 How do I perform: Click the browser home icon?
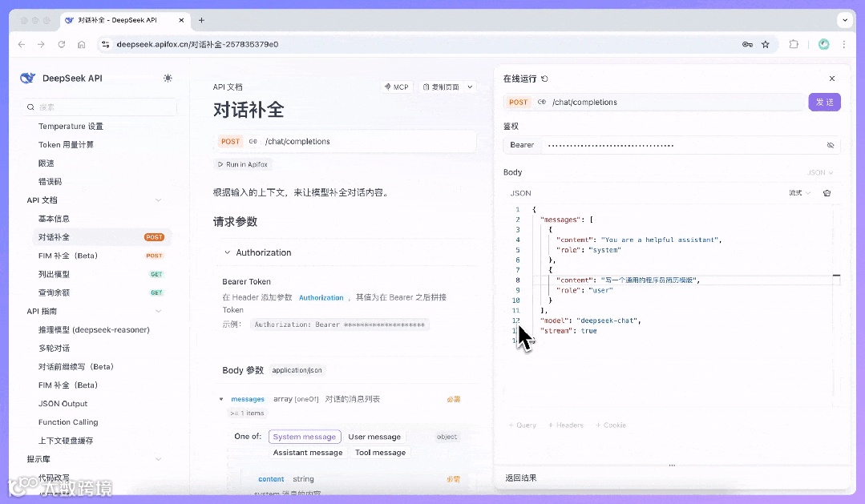pyautogui.click(x=81, y=44)
